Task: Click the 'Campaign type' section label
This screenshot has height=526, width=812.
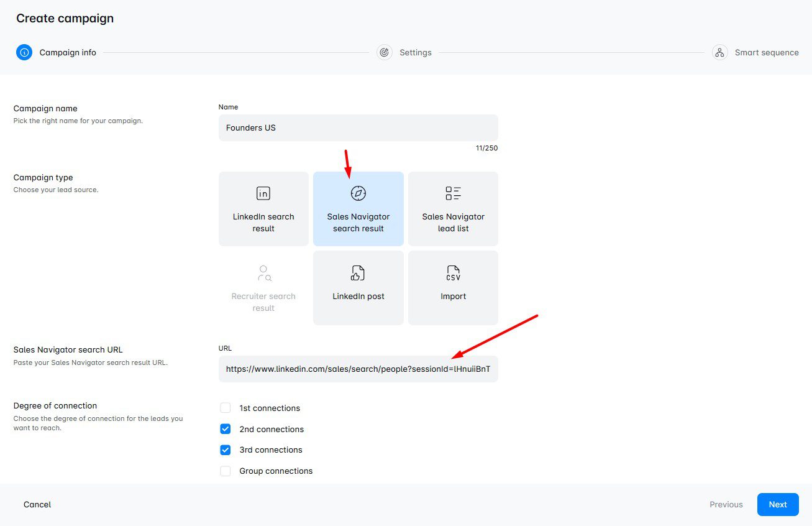Action: (43, 177)
